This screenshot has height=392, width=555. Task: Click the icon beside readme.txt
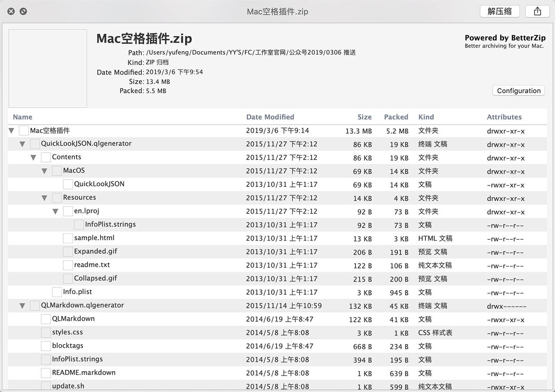pyautogui.click(x=68, y=265)
